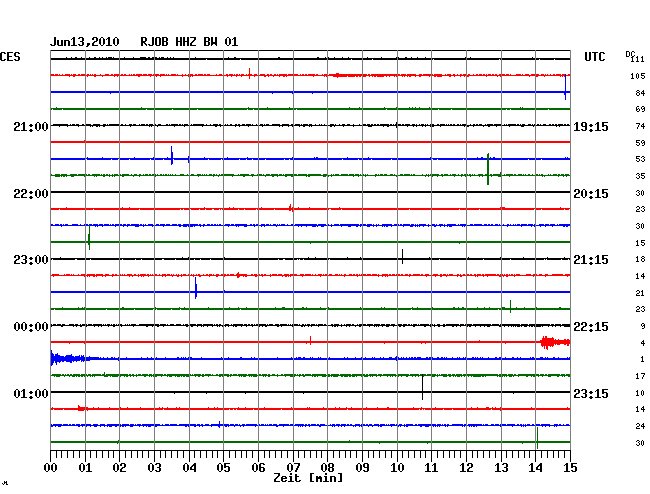Click the DC offset value 84
The height and width of the screenshot is (494, 650).
(x=640, y=93)
